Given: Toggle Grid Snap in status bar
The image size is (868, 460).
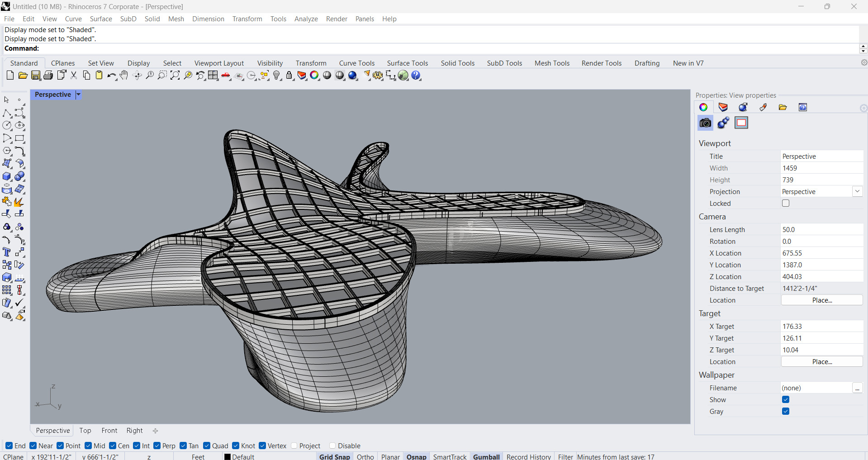Looking at the screenshot, I should pyautogui.click(x=335, y=457).
